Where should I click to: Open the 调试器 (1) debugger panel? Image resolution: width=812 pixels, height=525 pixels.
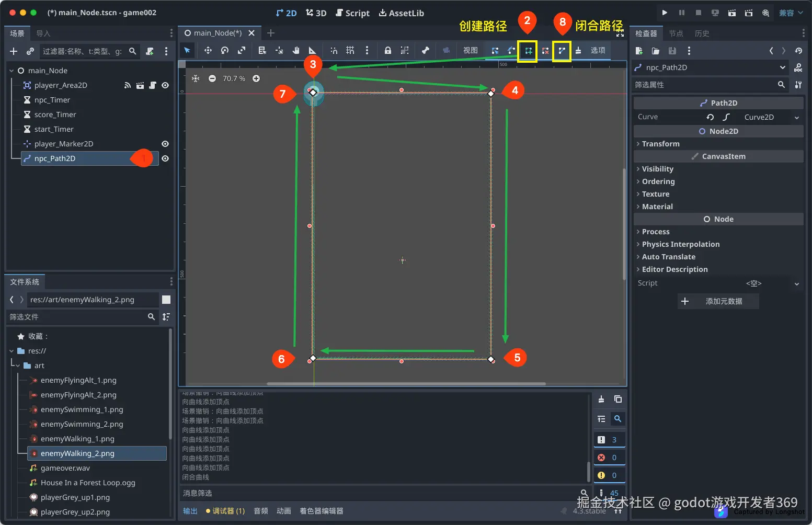point(225,511)
